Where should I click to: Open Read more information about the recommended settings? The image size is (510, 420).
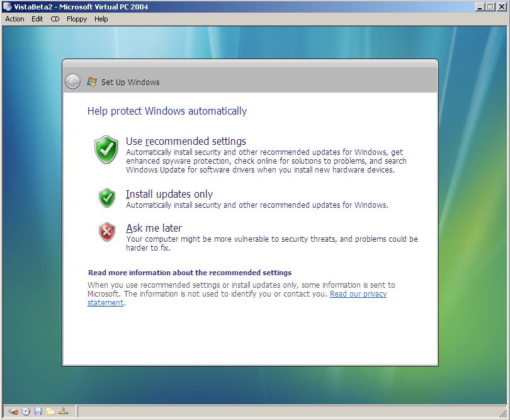click(x=190, y=273)
